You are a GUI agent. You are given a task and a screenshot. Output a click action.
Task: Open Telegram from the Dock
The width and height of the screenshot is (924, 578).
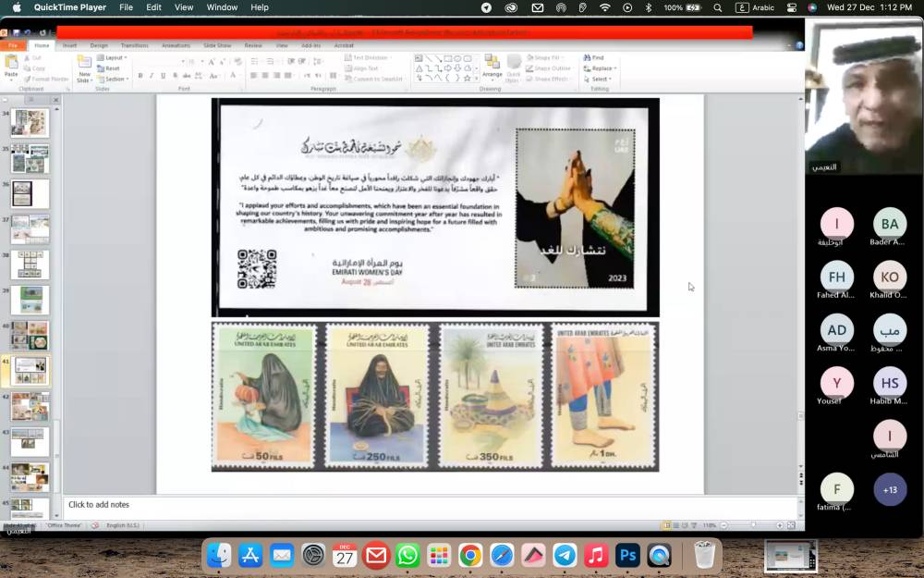pos(565,555)
